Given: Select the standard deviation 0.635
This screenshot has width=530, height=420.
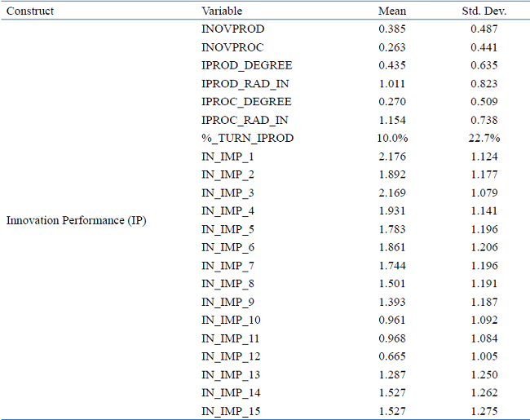Looking at the screenshot, I should (484, 65).
